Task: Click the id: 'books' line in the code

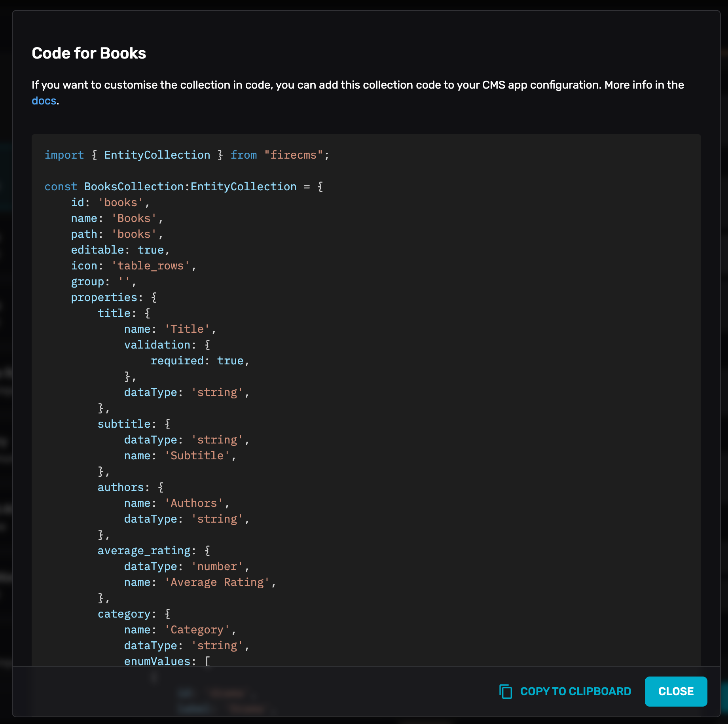Action: pyautogui.click(x=109, y=202)
